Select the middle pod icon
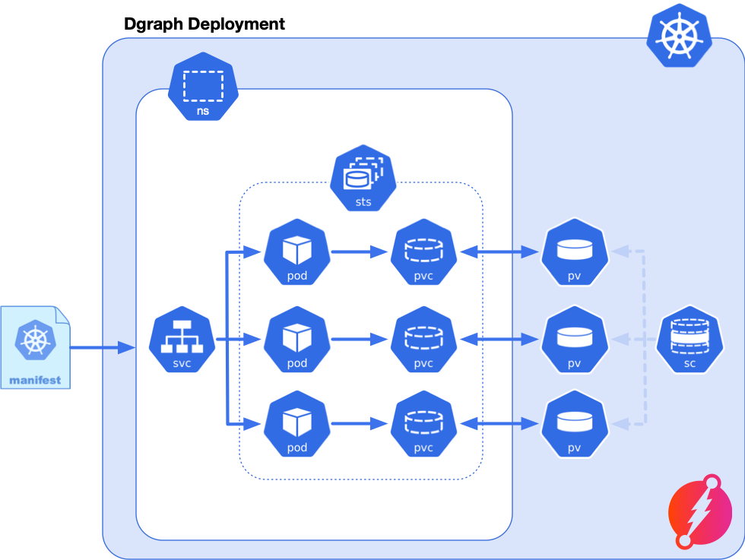Image resolution: width=745 pixels, height=560 pixels. [x=296, y=340]
